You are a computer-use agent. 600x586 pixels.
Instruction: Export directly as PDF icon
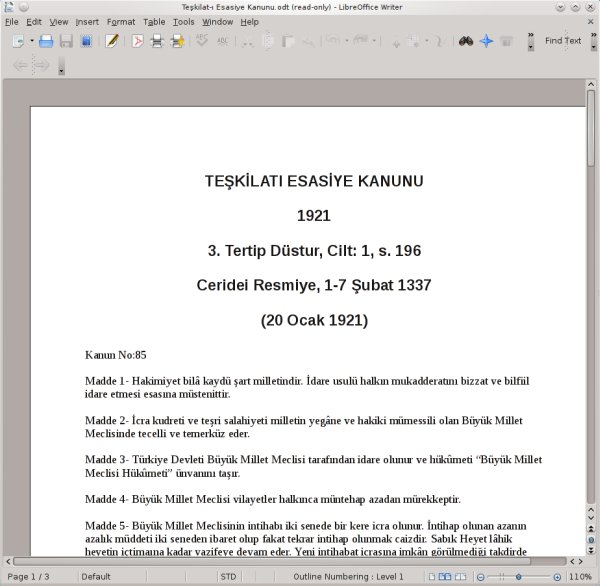[x=137, y=41]
